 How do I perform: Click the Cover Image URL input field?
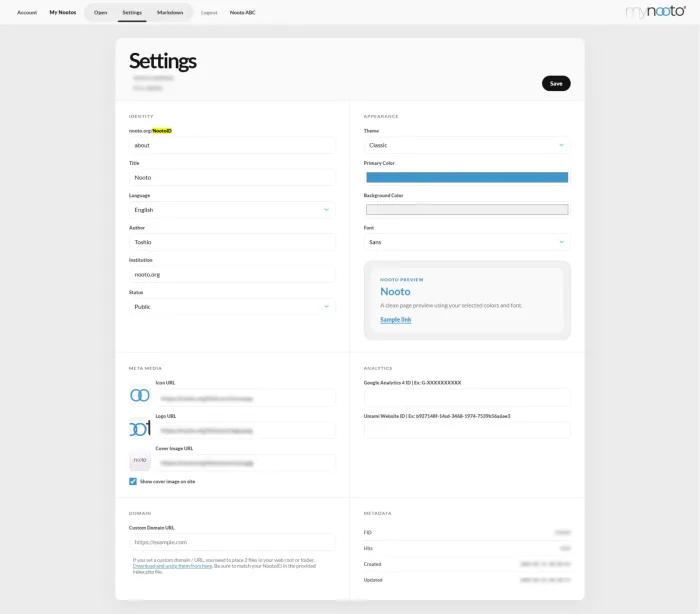[x=246, y=463]
